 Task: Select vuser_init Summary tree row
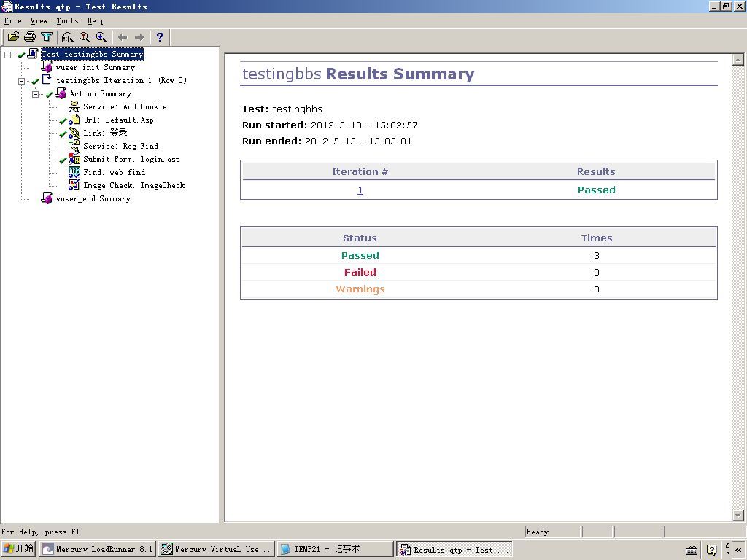pyautogui.click(x=96, y=67)
